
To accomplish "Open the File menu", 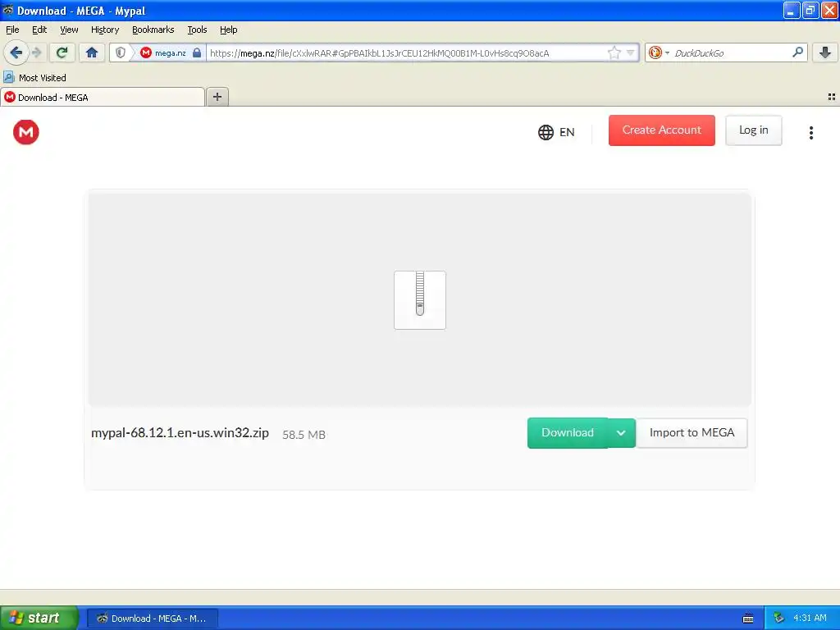I will coord(12,30).
